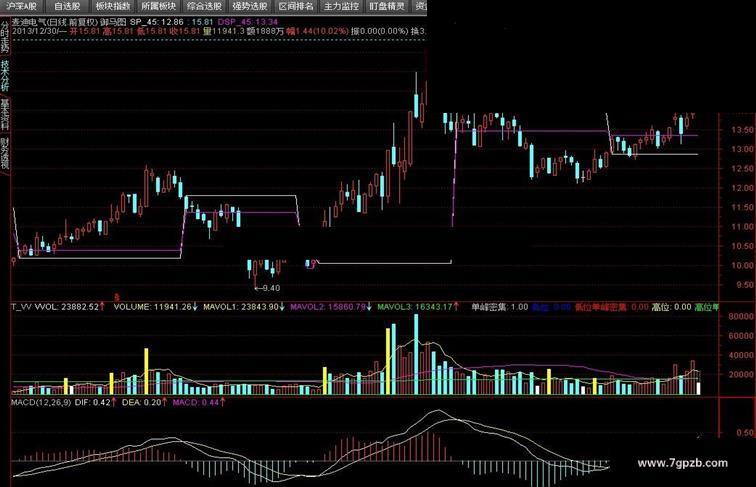756x487 pixels.
Task: Open the 沪深A股 tab
Action: pyautogui.click(x=22, y=6)
